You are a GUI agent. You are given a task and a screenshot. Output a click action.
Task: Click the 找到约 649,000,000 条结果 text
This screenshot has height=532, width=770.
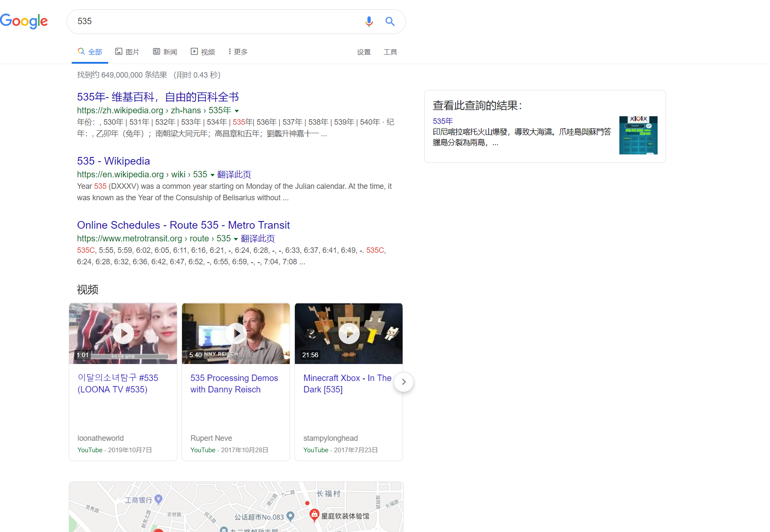tap(122, 75)
